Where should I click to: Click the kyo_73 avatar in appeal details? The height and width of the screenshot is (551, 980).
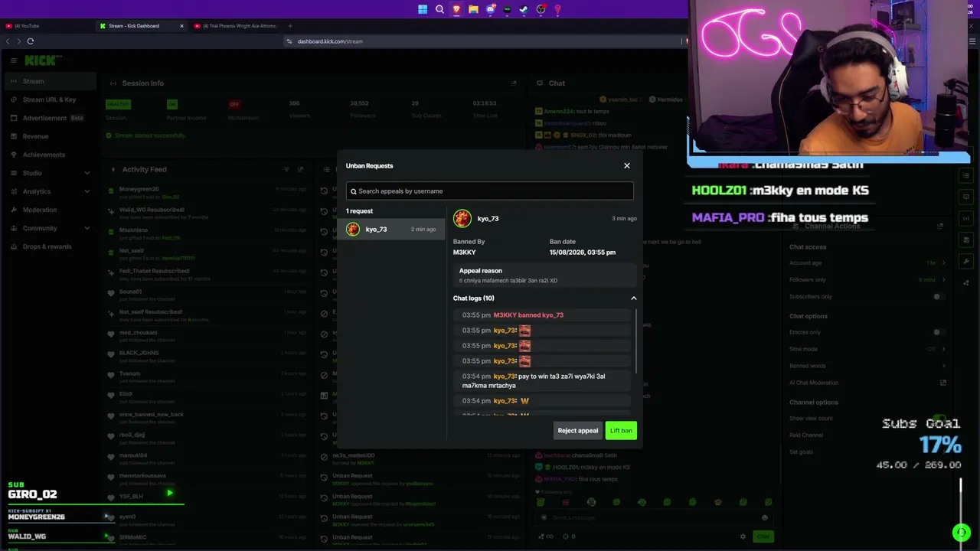coord(462,219)
